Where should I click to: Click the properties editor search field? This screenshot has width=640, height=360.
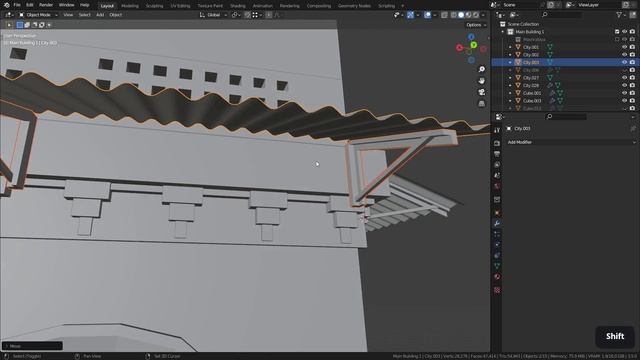coord(566,117)
